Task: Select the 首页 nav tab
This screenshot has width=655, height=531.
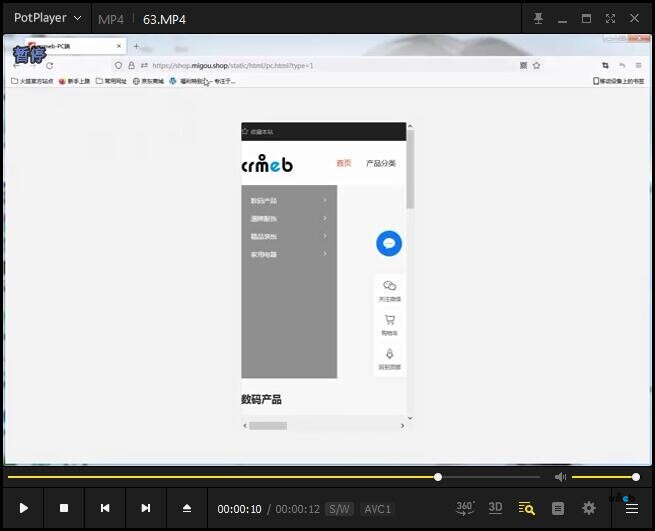Action: [344, 163]
